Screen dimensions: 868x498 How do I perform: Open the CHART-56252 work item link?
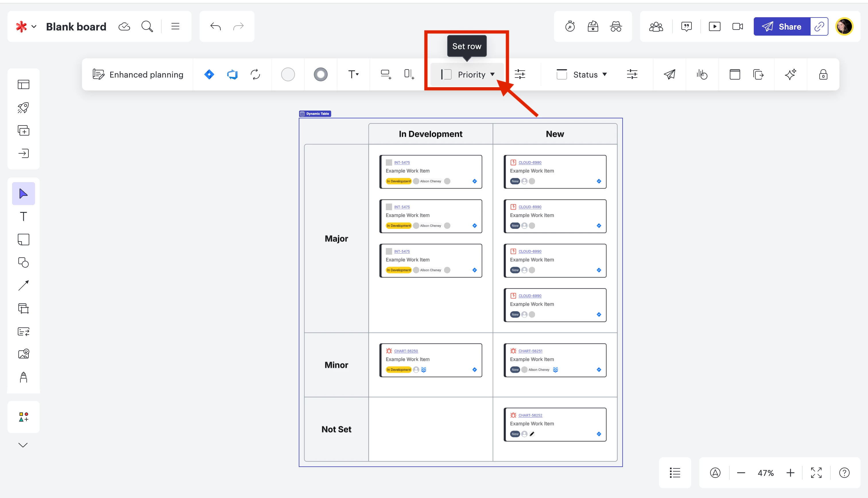tap(530, 415)
